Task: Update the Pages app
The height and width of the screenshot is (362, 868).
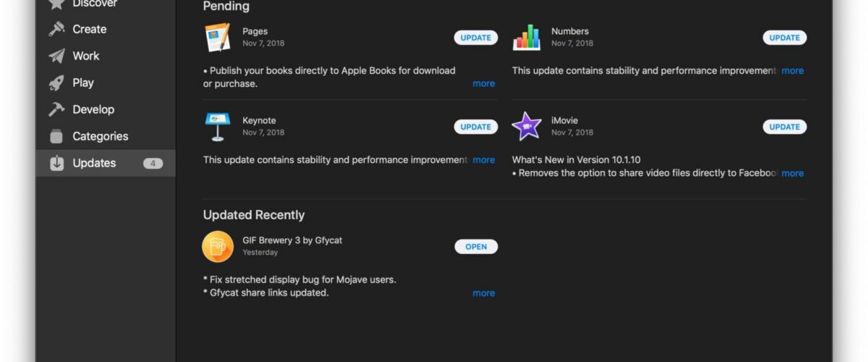Action: coord(476,38)
